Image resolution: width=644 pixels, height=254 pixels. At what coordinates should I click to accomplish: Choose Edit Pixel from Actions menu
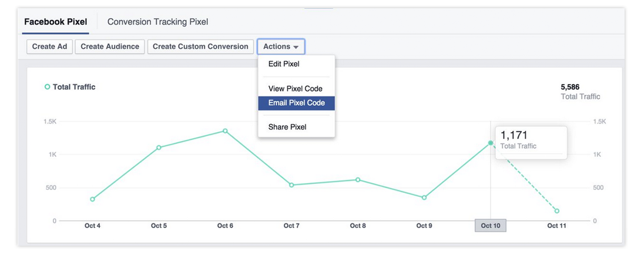coord(297,64)
